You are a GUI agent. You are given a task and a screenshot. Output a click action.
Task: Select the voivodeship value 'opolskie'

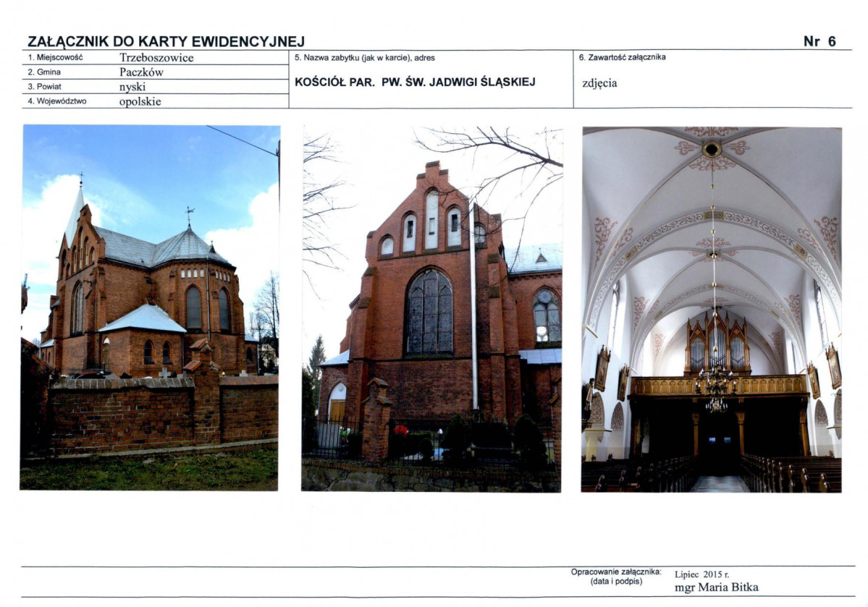140,101
